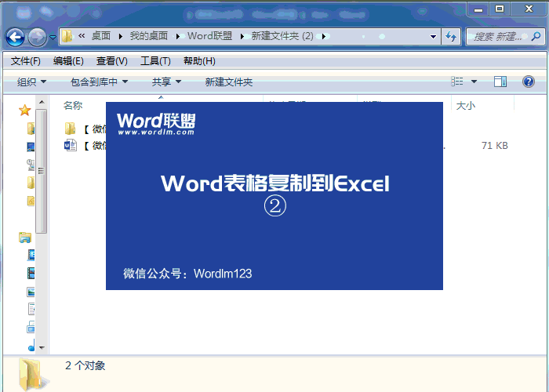549x392 pixels.
Task: Click the Refresh button in address bar
Action: tap(451, 36)
